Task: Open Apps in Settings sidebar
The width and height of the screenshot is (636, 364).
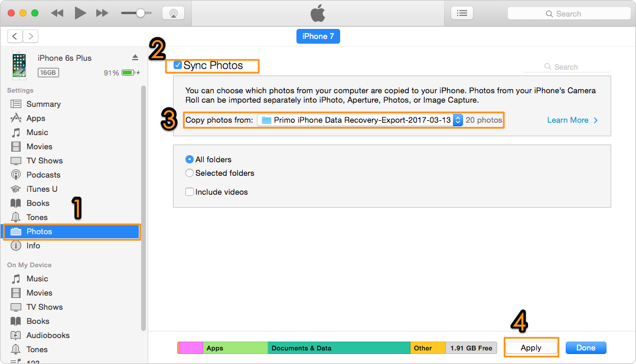Action: point(35,119)
